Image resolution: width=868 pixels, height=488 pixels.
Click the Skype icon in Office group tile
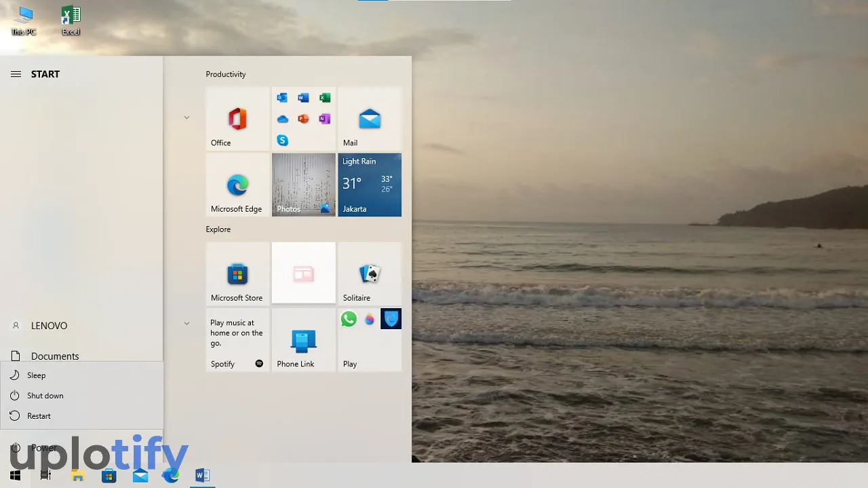coord(282,140)
